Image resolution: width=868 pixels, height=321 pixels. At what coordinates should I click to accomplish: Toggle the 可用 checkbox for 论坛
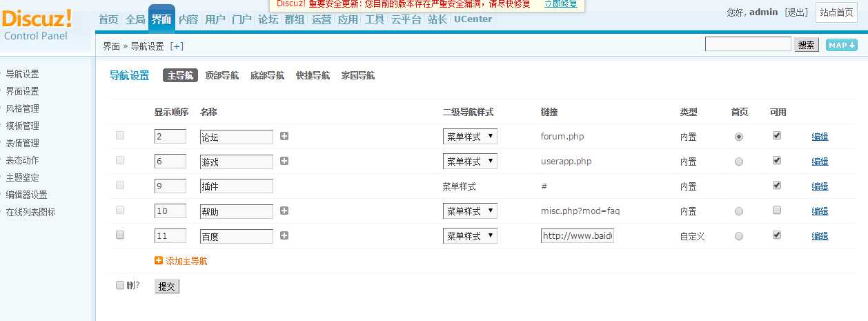coord(777,135)
